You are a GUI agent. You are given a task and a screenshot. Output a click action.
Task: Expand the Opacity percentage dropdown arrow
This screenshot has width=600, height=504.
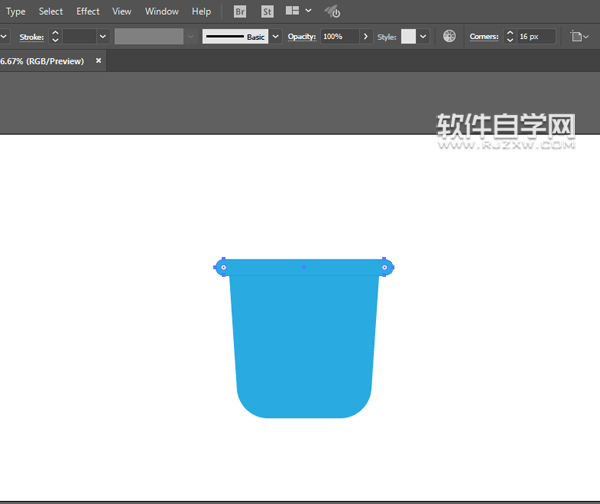[366, 36]
